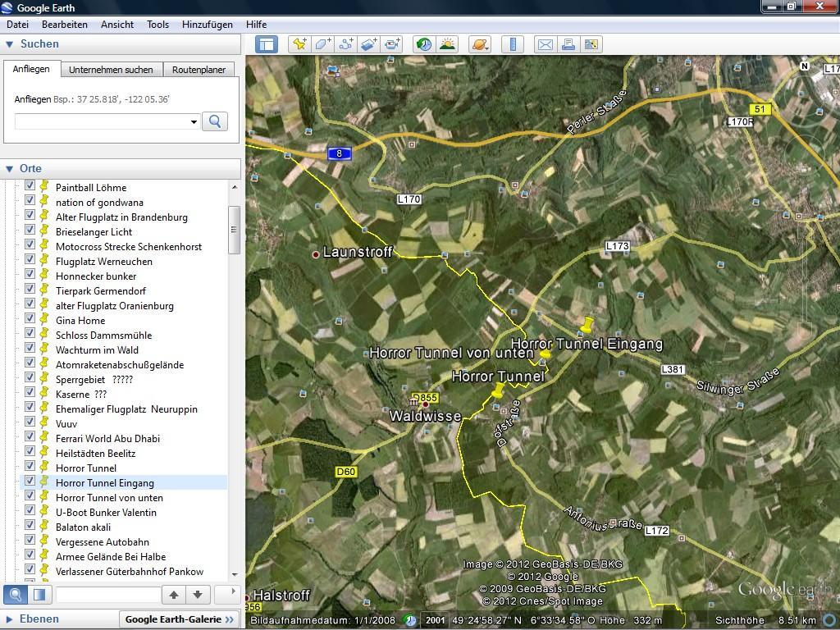
Task: Toggle the Brieselanger Licht checkbox
Action: pyautogui.click(x=30, y=230)
